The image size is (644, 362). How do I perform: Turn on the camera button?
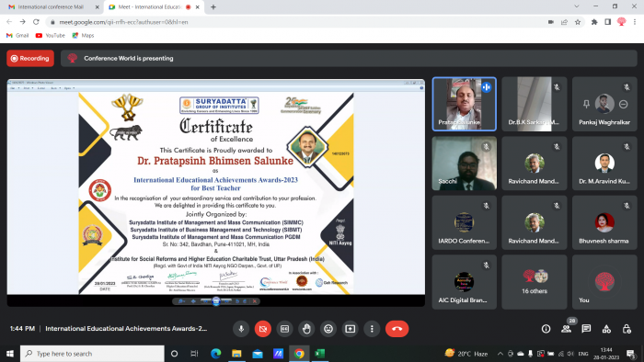263,329
